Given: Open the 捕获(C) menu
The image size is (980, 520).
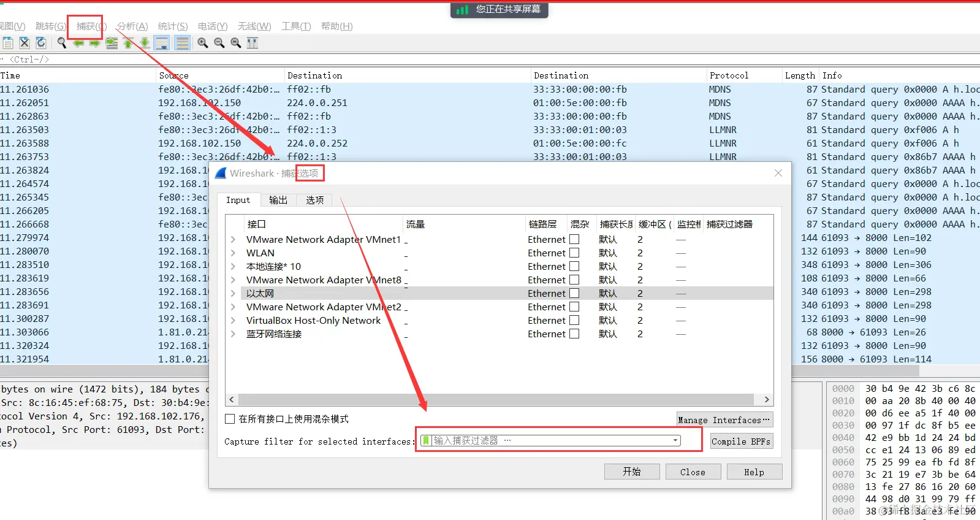Looking at the screenshot, I should click(x=91, y=26).
